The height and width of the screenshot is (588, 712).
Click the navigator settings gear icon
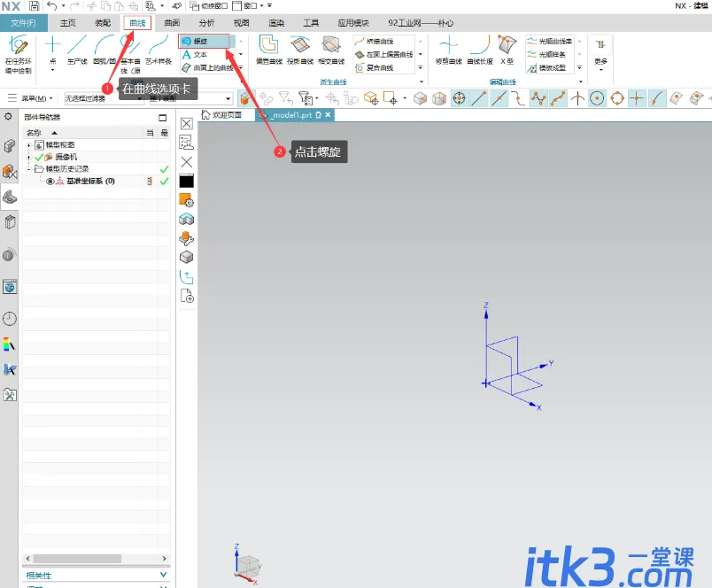pos(8,117)
